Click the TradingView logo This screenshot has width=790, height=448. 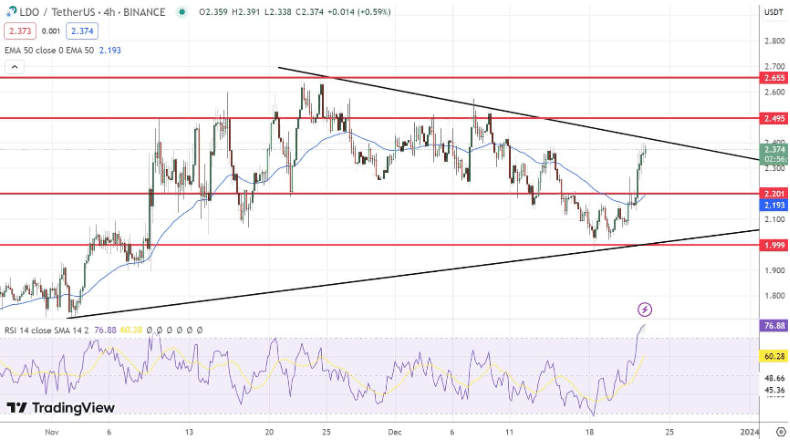pyautogui.click(x=60, y=408)
